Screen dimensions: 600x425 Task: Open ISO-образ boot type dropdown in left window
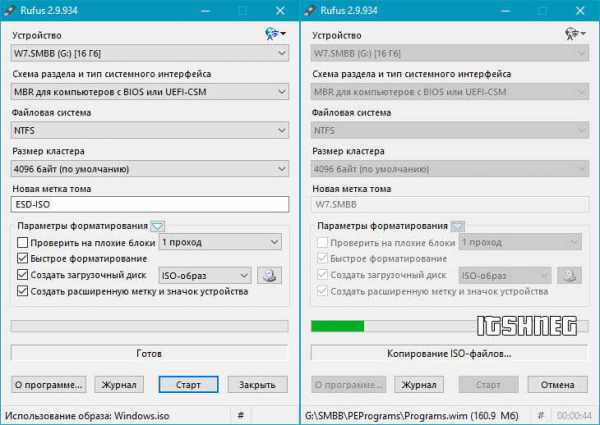(x=205, y=275)
